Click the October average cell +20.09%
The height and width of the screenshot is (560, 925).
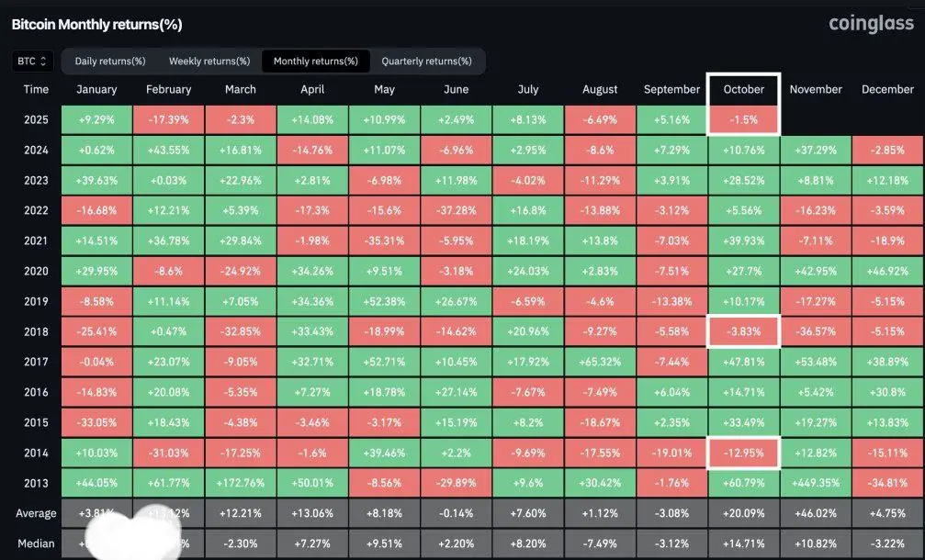point(743,513)
